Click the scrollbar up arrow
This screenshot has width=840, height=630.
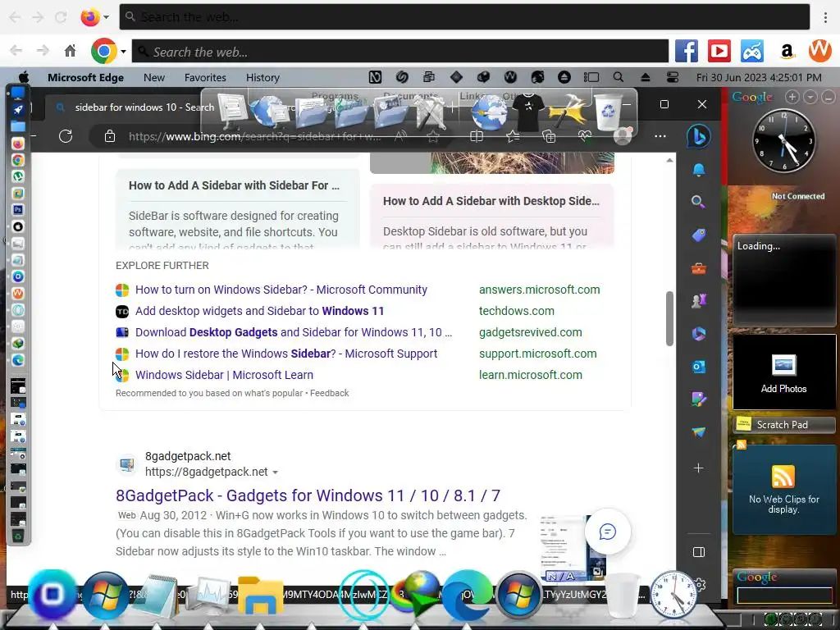tap(669, 160)
